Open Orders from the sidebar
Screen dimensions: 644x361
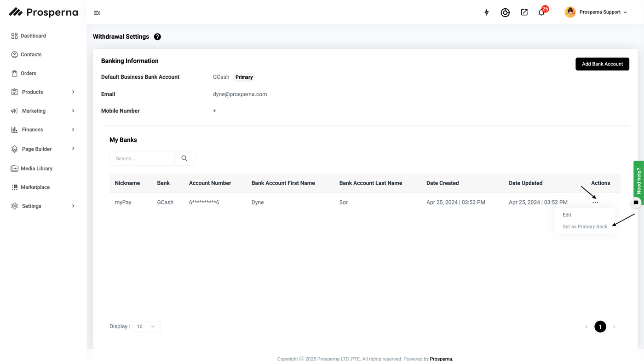point(29,73)
